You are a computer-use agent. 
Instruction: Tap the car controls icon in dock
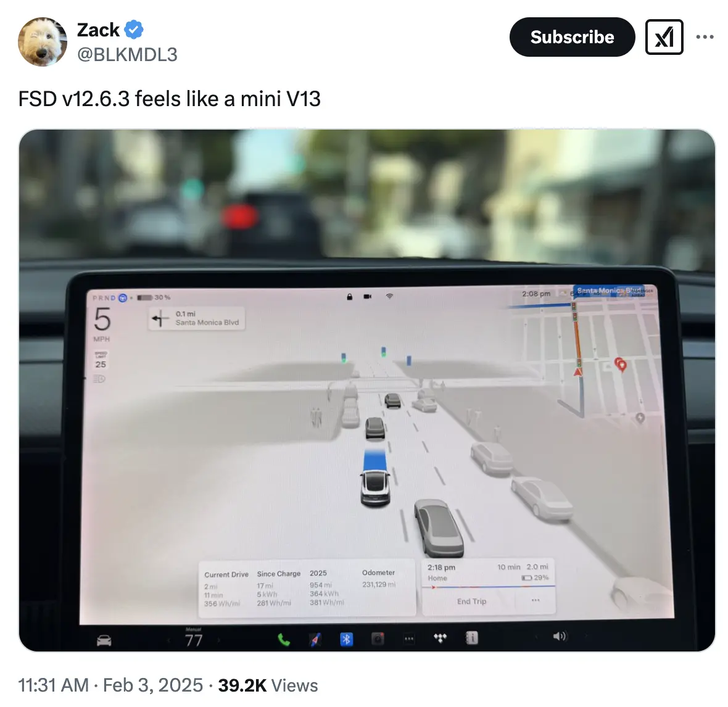[x=104, y=640]
